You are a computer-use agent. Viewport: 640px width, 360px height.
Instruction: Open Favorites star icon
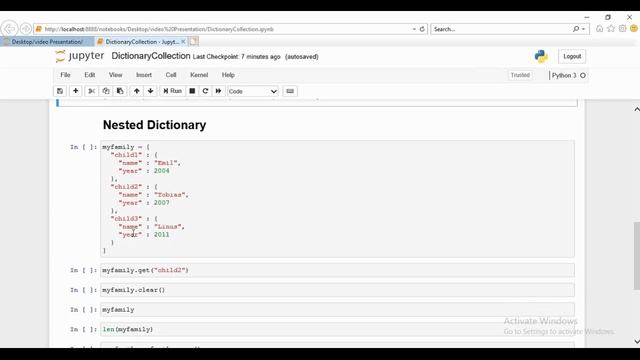coord(611,29)
